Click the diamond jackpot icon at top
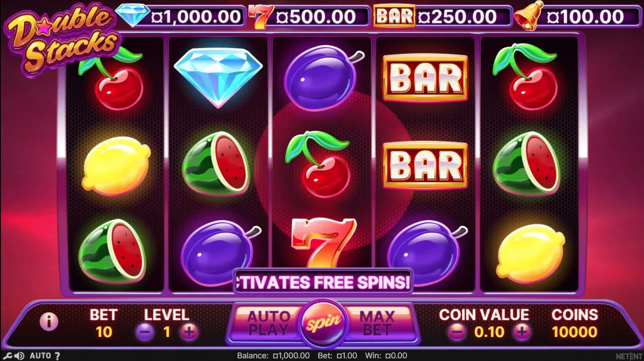This screenshot has width=644, height=361. pos(132,16)
